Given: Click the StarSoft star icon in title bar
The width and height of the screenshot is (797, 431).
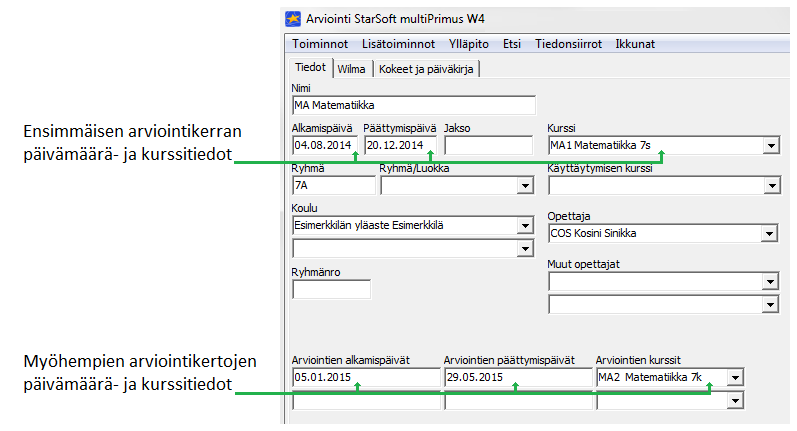Looking at the screenshot, I should [x=293, y=19].
